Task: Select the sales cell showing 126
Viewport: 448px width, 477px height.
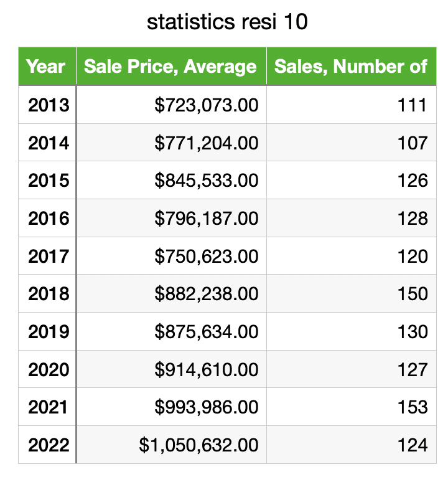Action: (412, 181)
